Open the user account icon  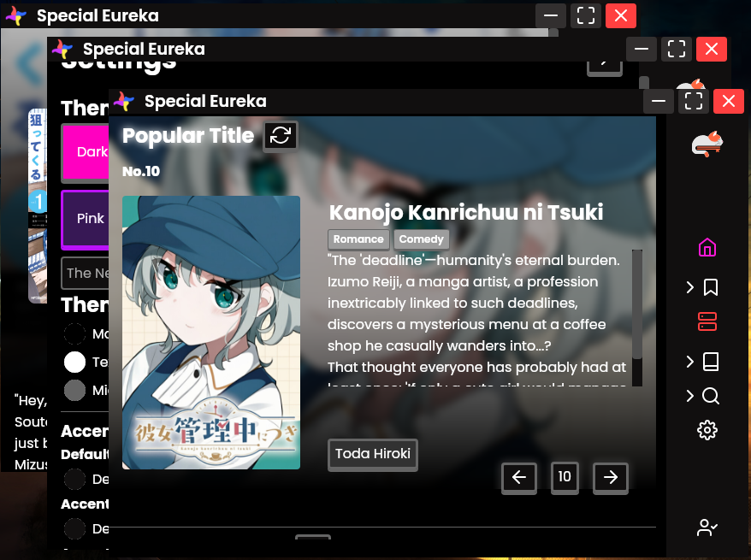(707, 528)
